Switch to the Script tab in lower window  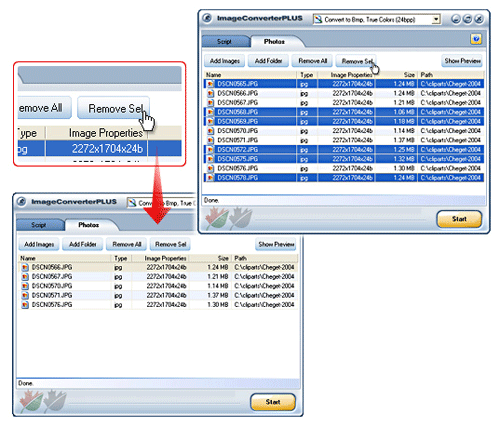point(39,225)
